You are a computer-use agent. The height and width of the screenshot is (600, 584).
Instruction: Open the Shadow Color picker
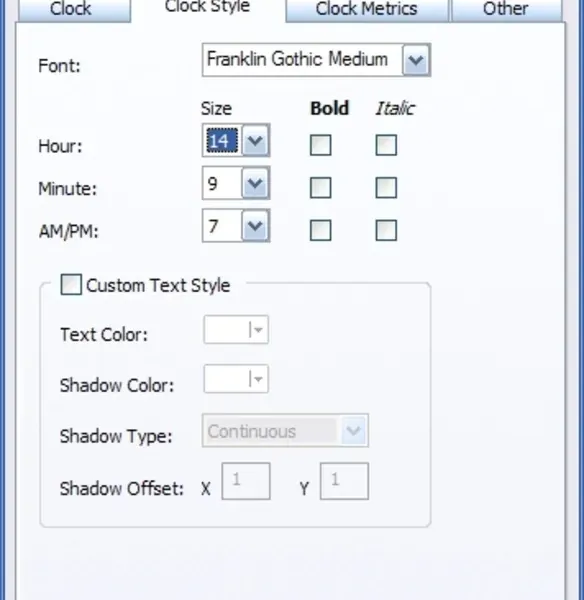(236, 379)
